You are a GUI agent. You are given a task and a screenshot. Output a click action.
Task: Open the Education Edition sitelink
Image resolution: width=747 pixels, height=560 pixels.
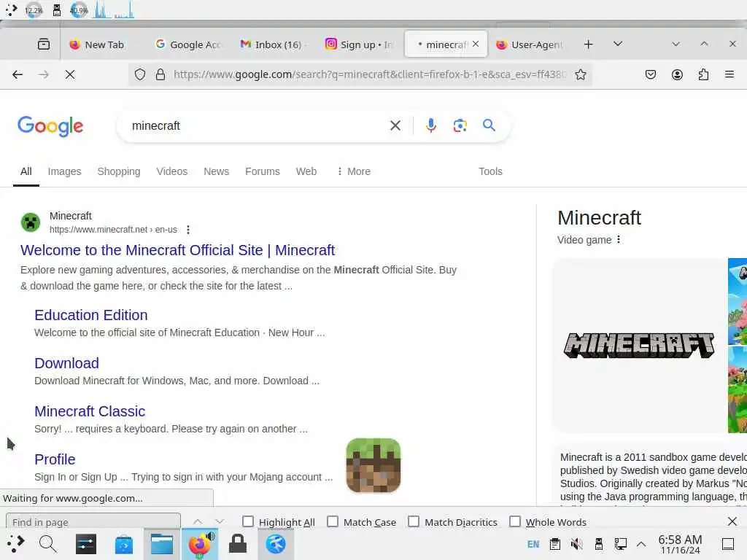pyautogui.click(x=91, y=315)
